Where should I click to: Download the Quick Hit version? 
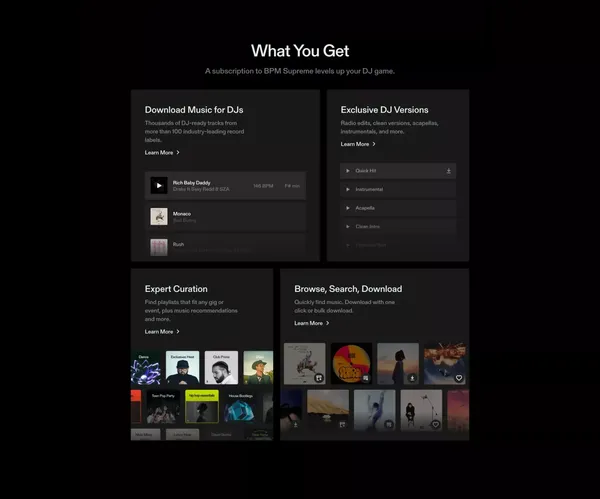click(448, 171)
